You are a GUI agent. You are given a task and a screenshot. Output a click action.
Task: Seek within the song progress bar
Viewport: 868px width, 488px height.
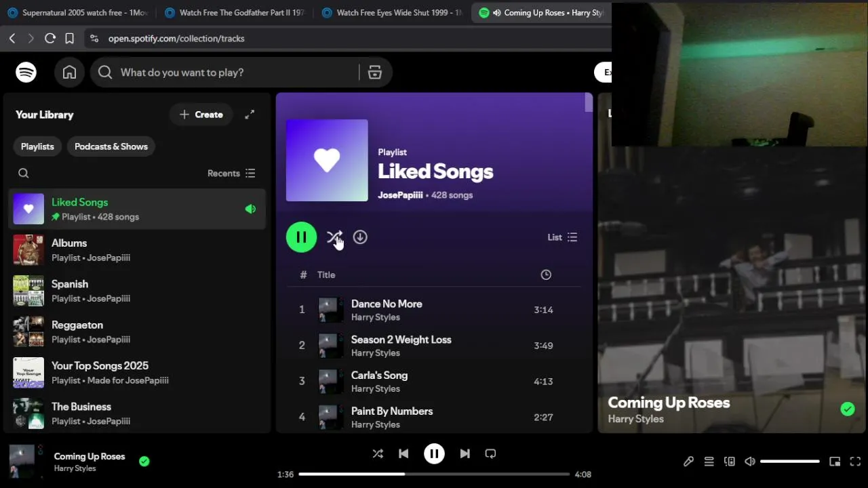(x=434, y=474)
